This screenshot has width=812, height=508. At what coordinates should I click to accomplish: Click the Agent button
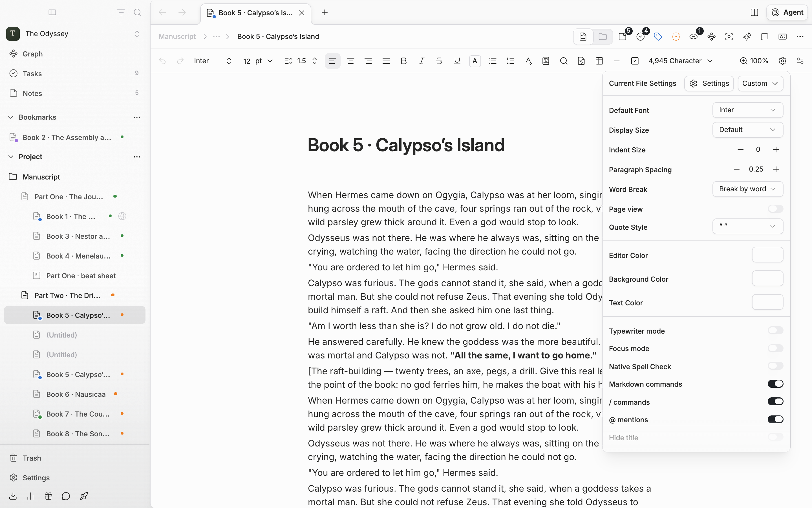(787, 12)
